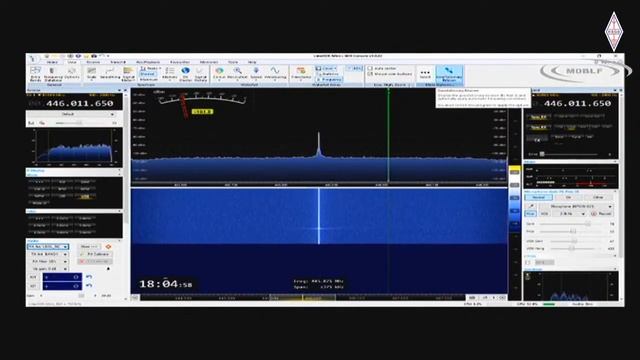Toggle Maximum spectrum trace

pyautogui.click(x=149, y=79)
